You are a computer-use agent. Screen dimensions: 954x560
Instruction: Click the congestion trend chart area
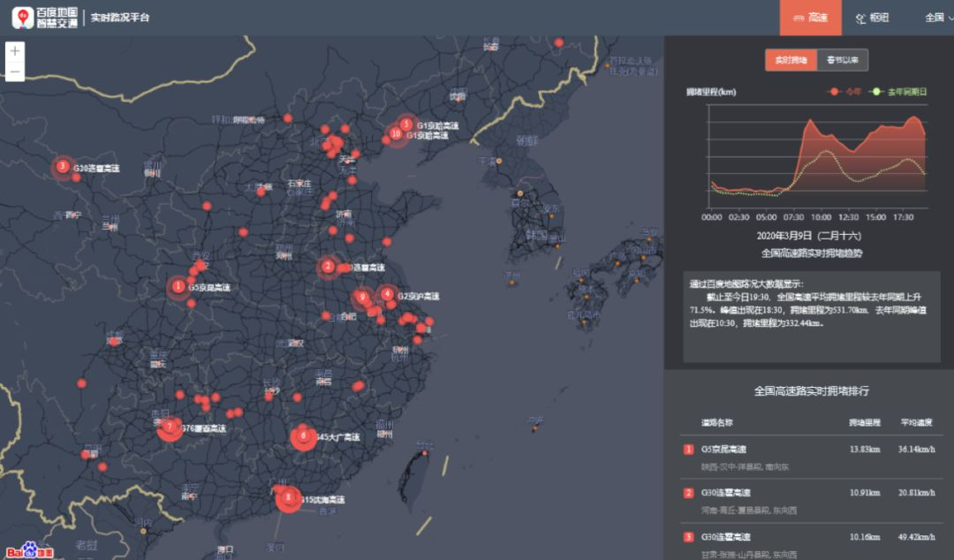[817, 156]
